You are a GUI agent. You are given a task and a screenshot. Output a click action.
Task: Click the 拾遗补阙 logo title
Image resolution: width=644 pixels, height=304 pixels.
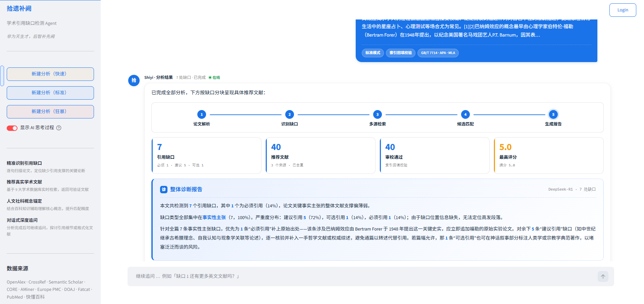coord(19,9)
